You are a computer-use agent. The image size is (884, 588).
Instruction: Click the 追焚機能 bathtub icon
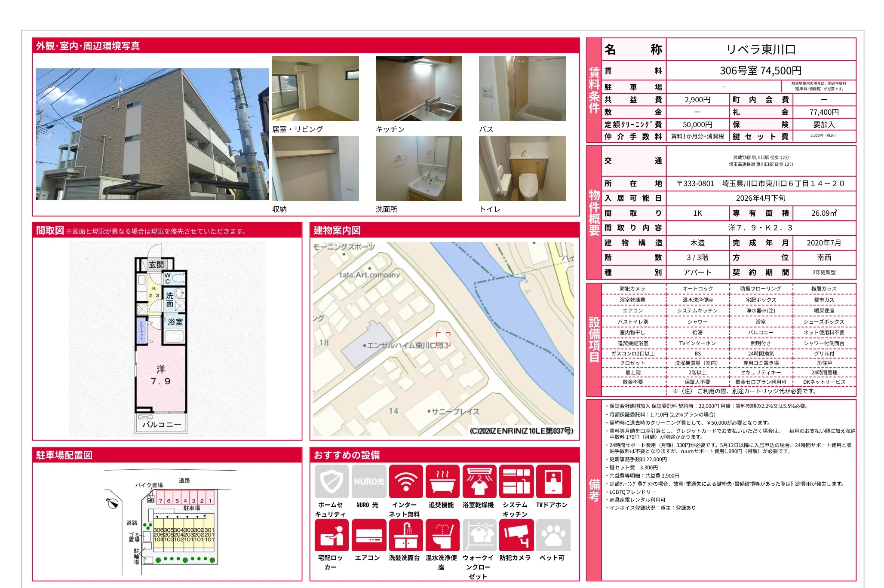pyautogui.click(x=442, y=481)
